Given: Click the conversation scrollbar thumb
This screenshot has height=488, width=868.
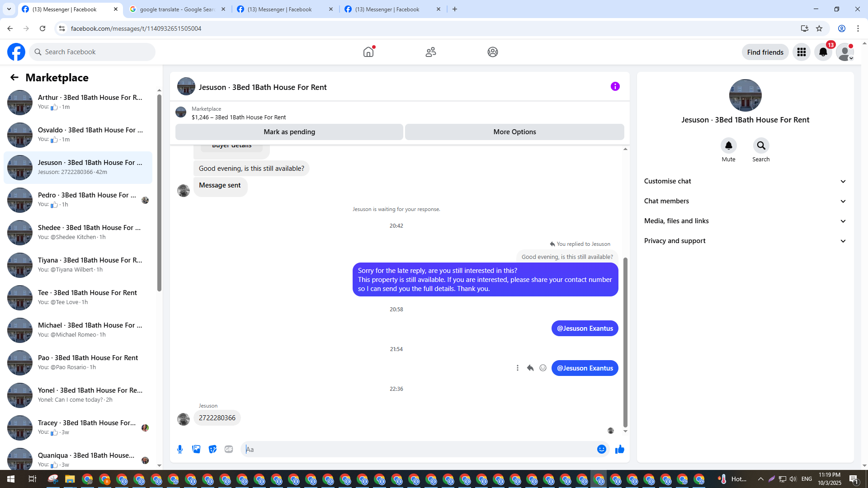Looking at the screenshot, I should click(x=626, y=342).
